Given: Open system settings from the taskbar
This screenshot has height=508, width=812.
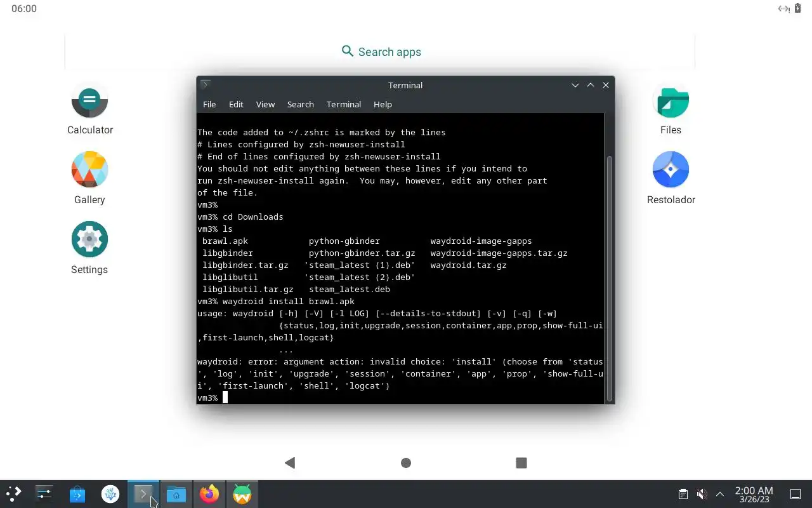Looking at the screenshot, I should 44,494.
